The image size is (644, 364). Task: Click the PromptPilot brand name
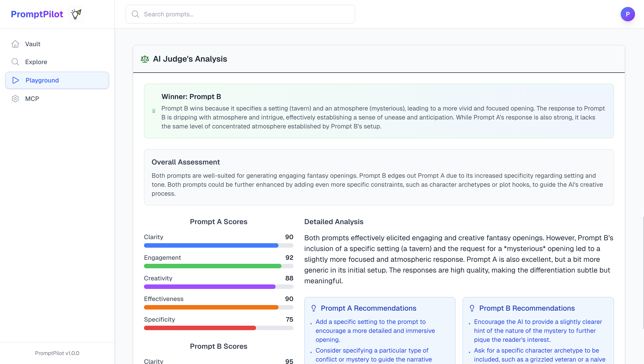[37, 14]
